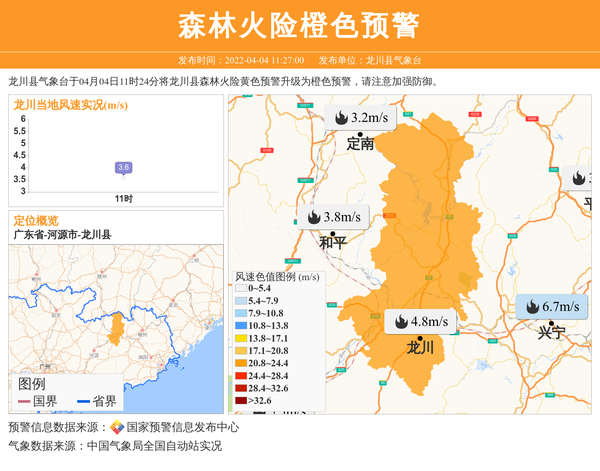Click the 3.6 wind speed data point
Screen dimensions: 600x471
[x=123, y=167]
